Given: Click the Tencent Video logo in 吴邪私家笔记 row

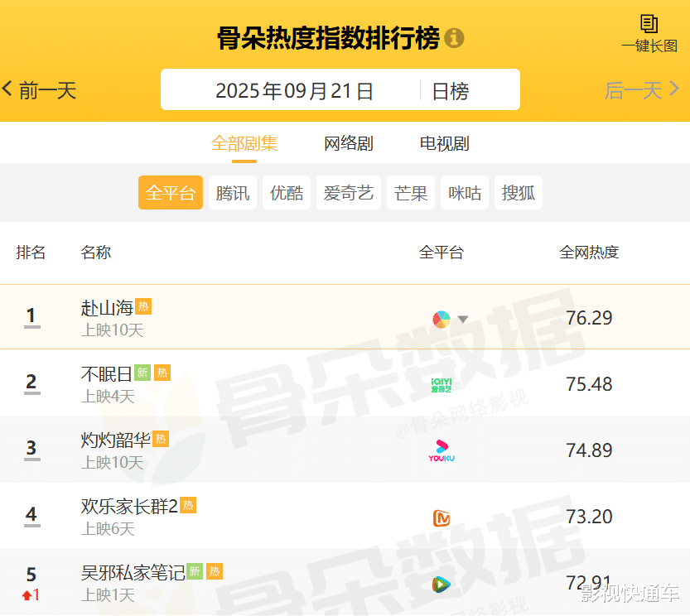Looking at the screenshot, I should pos(442,585).
